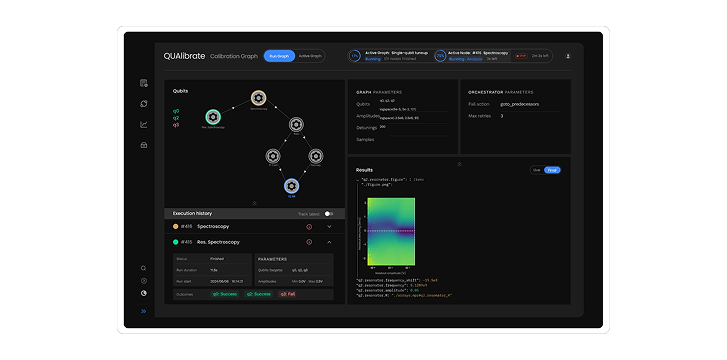This screenshot has height=360, width=727.
Task: Select the blue-ringed bottom graph node
Action: pyautogui.click(x=291, y=186)
